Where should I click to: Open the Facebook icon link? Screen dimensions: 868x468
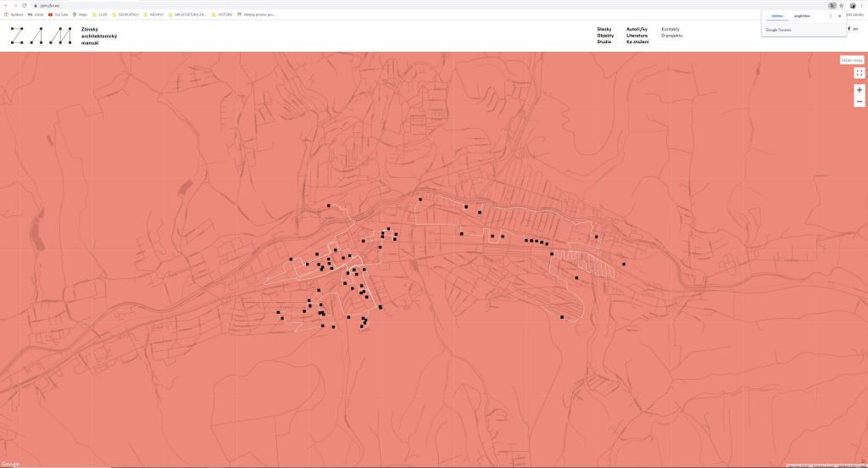[x=849, y=29]
